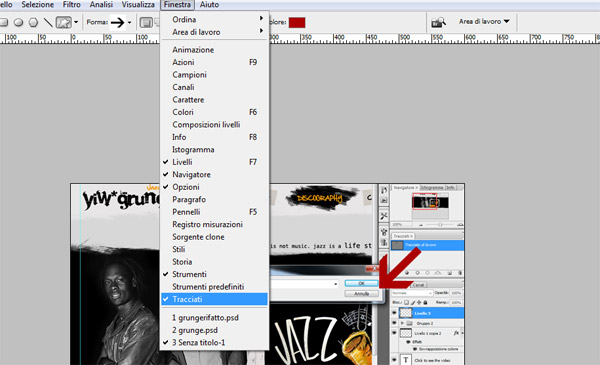Click the shape area mode icon

146,23
